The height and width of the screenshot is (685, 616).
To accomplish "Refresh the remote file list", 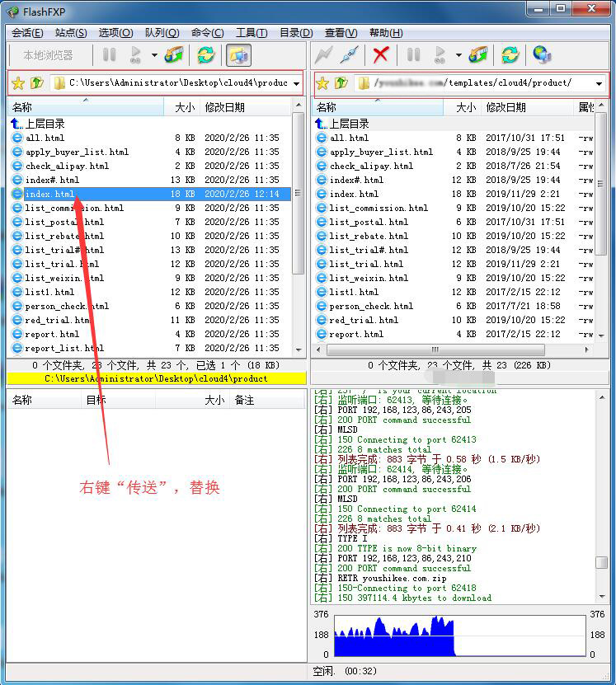I will tap(510, 55).
